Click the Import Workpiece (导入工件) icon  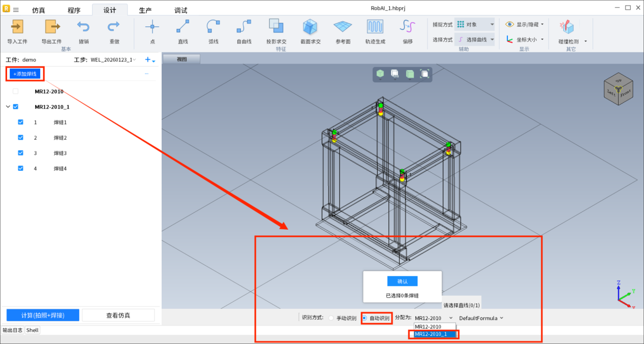click(17, 27)
